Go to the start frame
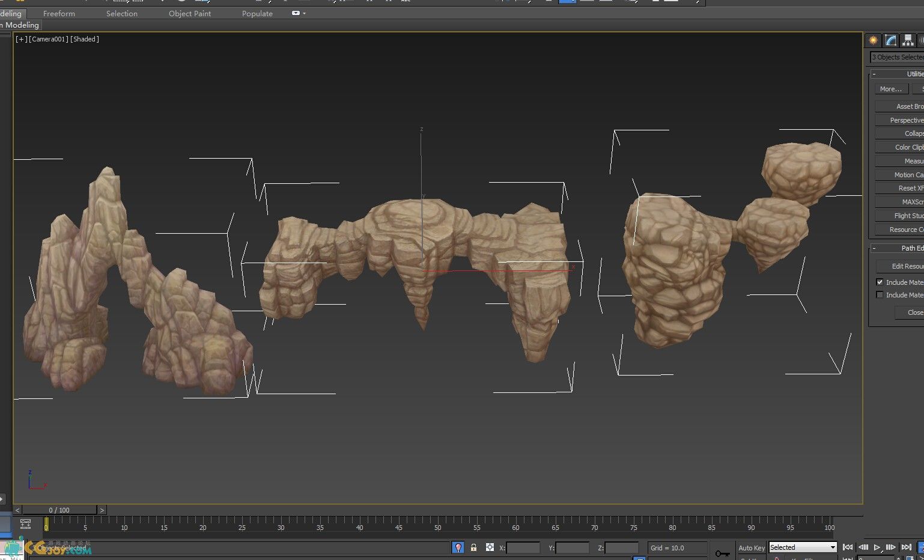The width and height of the screenshot is (924, 560). pyautogui.click(x=848, y=547)
